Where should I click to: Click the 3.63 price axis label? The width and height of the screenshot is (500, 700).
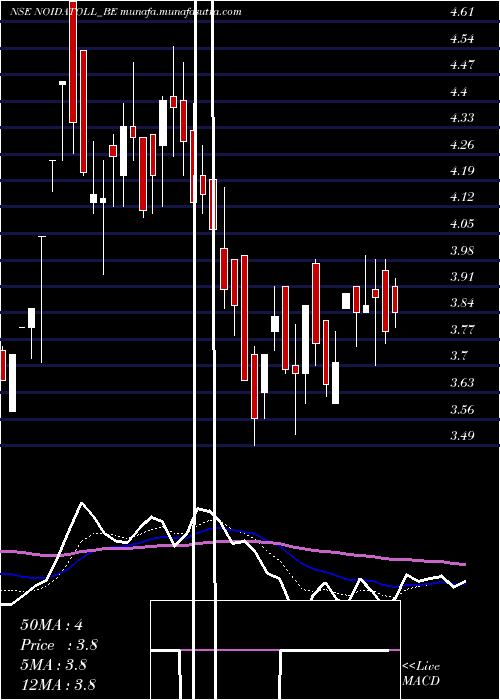point(462,383)
